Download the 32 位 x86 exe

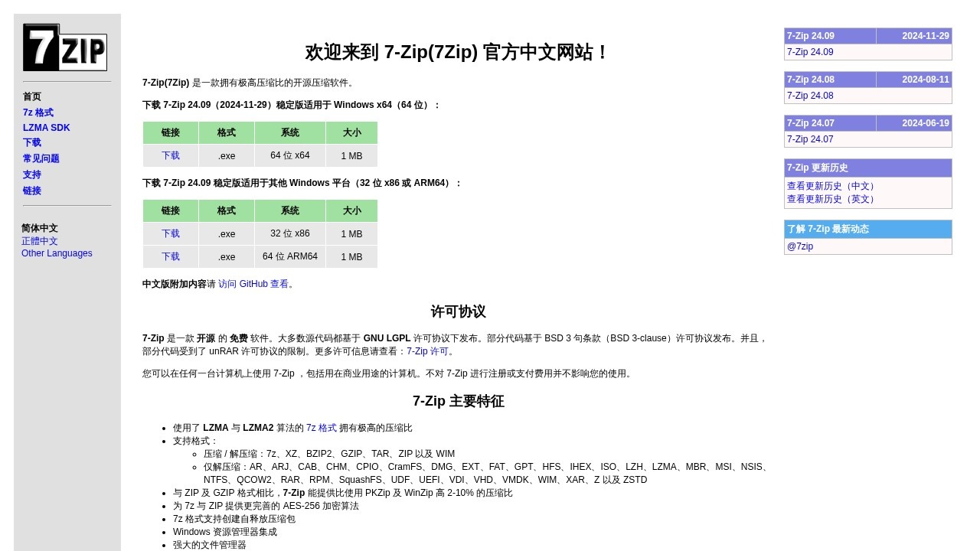pos(171,233)
